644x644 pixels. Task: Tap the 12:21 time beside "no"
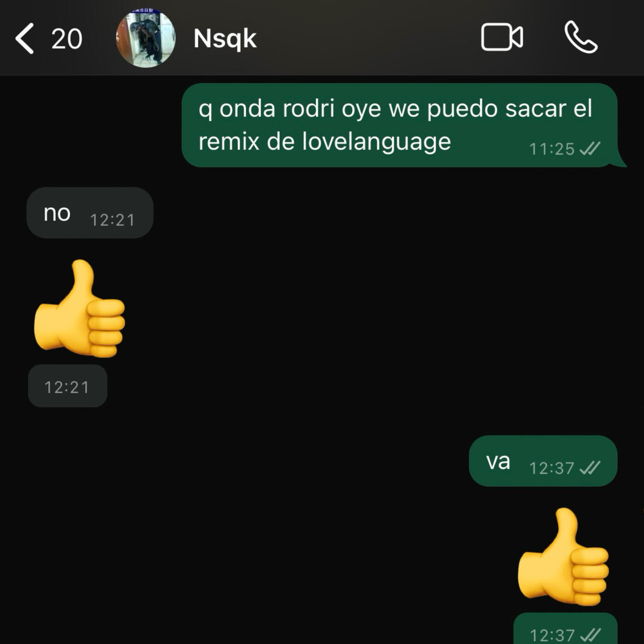click(x=112, y=220)
